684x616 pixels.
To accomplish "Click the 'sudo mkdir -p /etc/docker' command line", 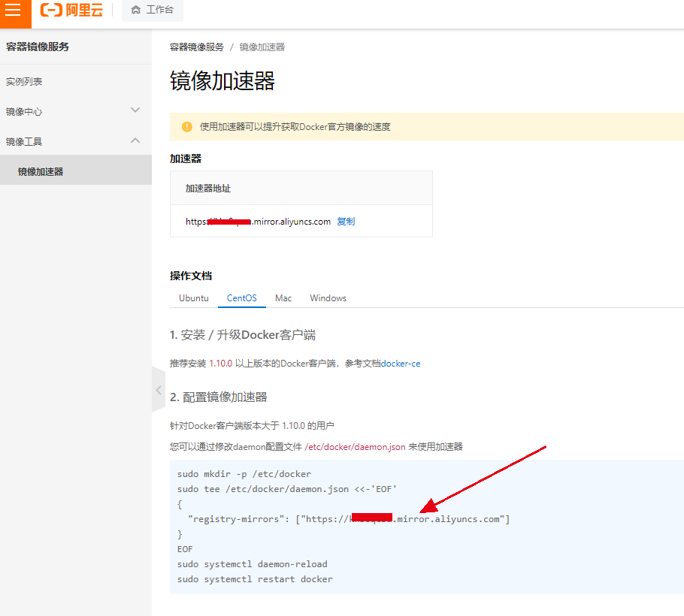I will 244,474.
